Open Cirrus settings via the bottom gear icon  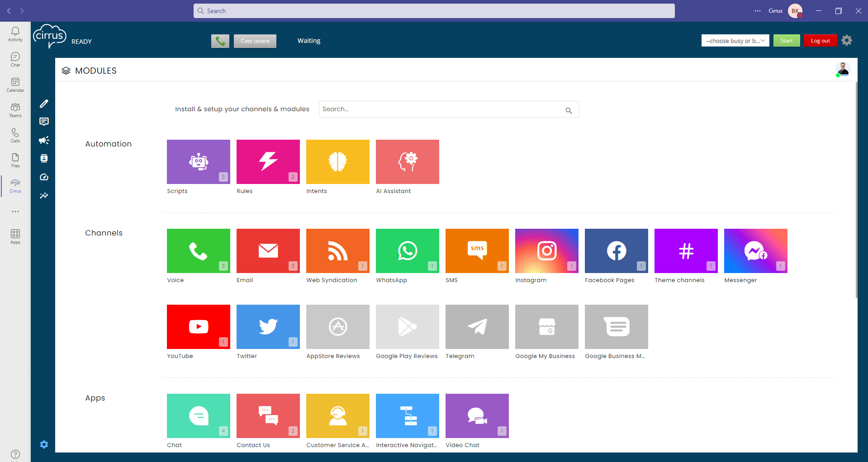click(x=43, y=444)
